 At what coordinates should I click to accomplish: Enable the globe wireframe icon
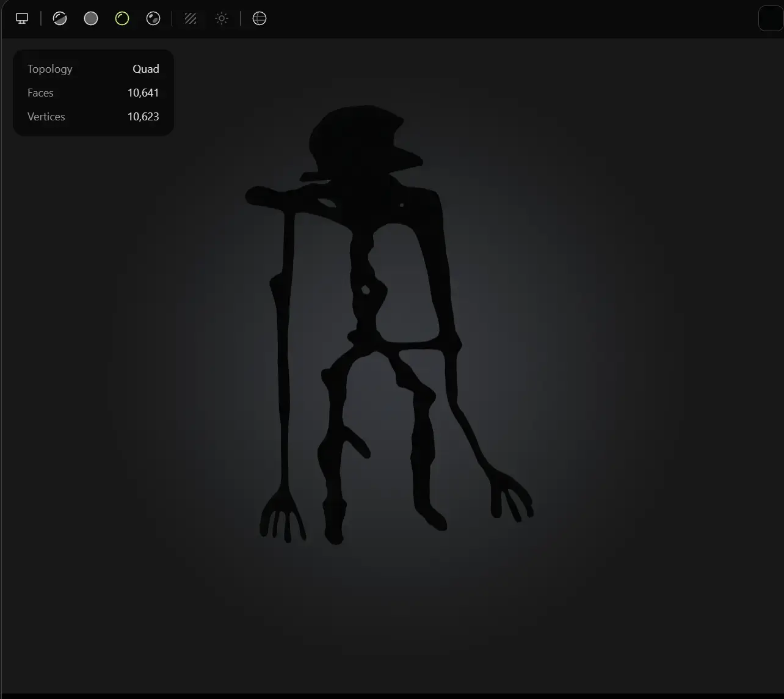[260, 18]
